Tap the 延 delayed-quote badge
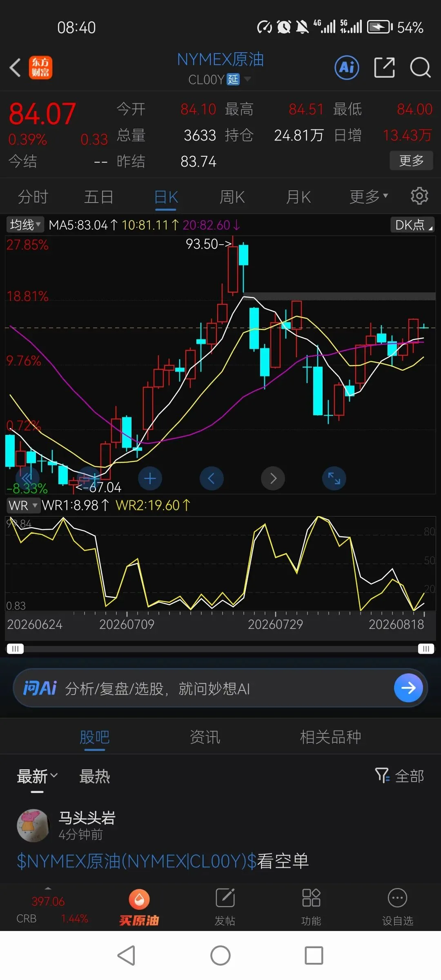Viewport: 441px width, 980px height. point(233,79)
